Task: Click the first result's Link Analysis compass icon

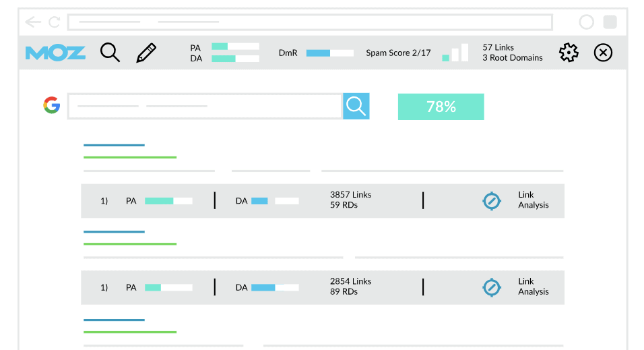Action: pyautogui.click(x=492, y=201)
